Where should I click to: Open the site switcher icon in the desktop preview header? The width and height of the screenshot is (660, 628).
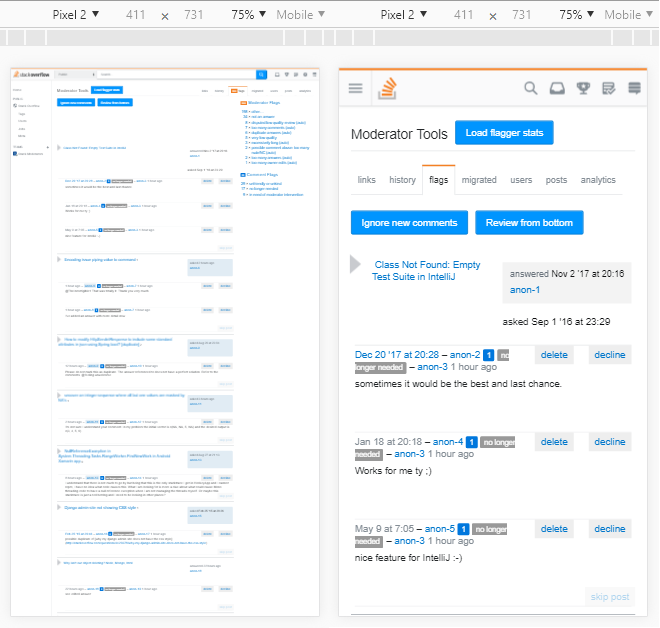click(x=314, y=75)
